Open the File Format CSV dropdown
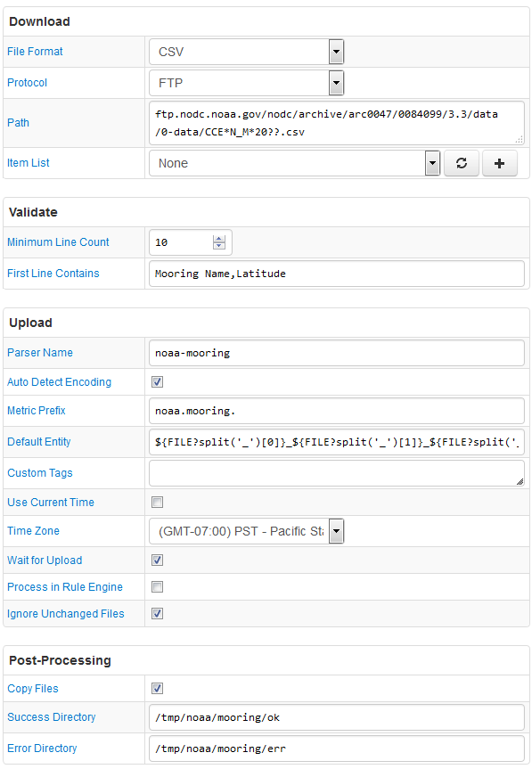The image size is (532, 769). [x=246, y=52]
